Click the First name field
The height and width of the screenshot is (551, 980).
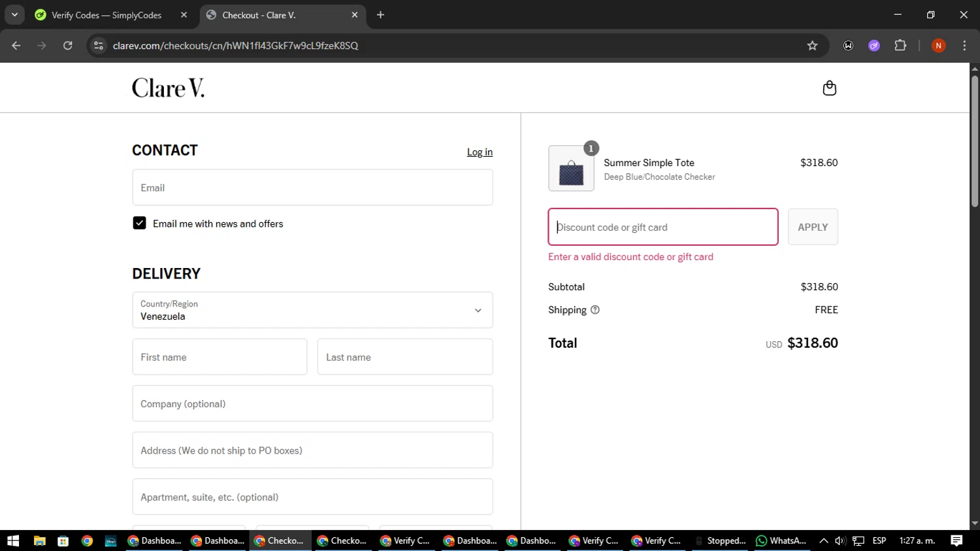[x=220, y=357]
